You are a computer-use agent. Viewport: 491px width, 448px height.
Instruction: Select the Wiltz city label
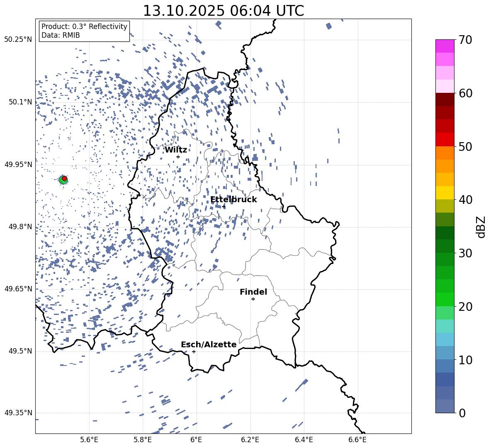176,150
